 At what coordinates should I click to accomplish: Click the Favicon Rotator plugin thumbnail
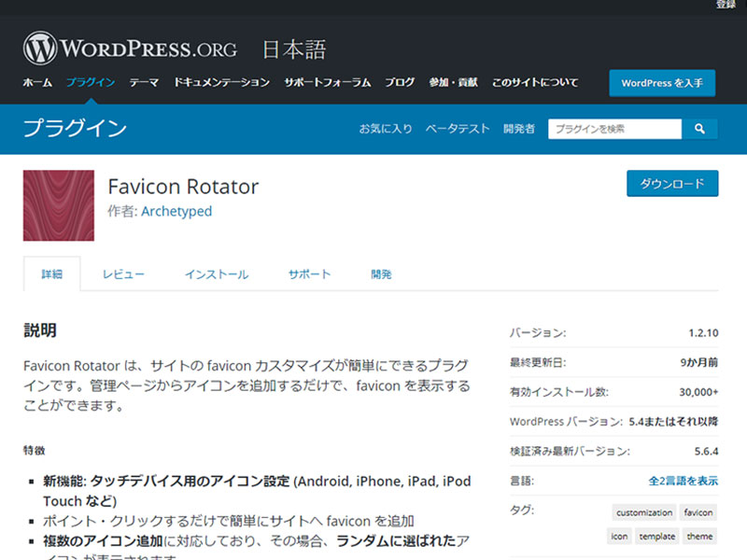pyautogui.click(x=59, y=205)
